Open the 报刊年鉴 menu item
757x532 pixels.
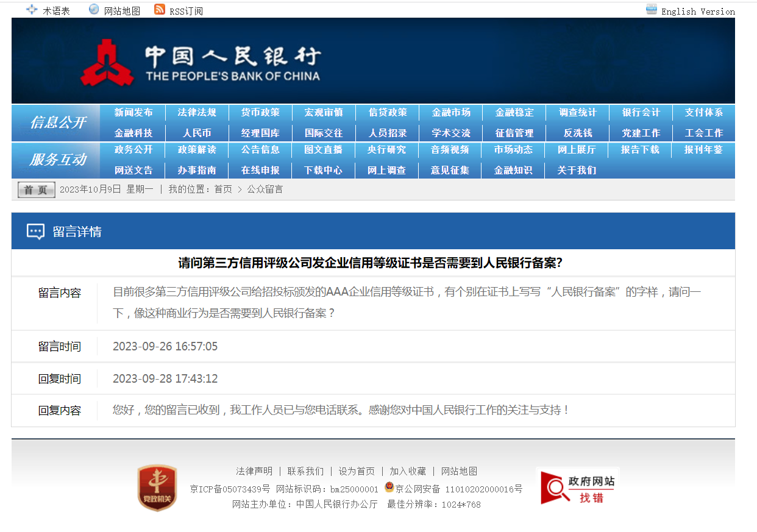pos(703,150)
